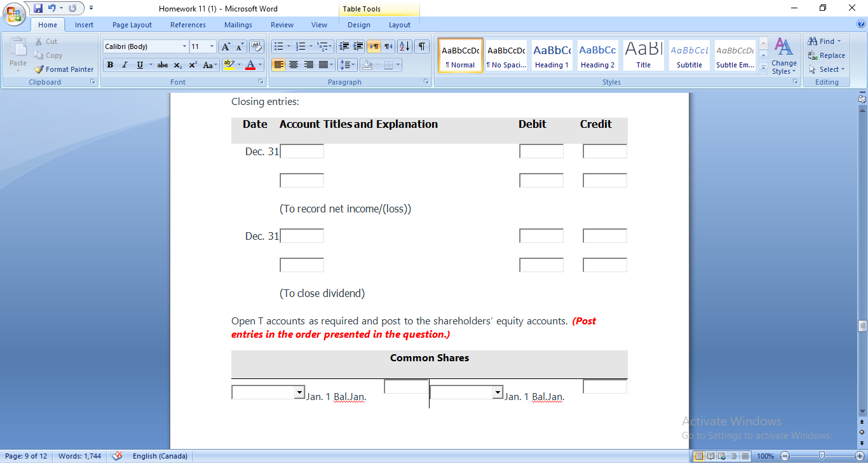Undo the last action

[51, 8]
